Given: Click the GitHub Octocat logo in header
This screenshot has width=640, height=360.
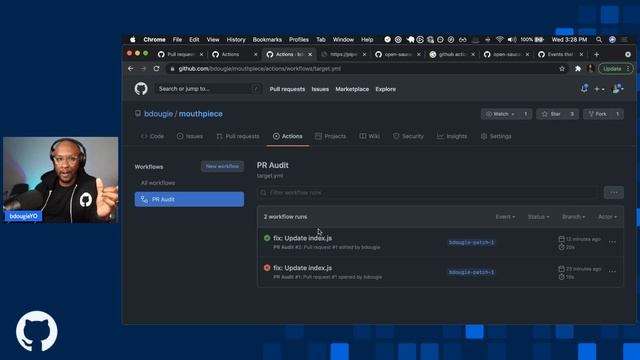Looking at the screenshot, I should coord(141,89).
